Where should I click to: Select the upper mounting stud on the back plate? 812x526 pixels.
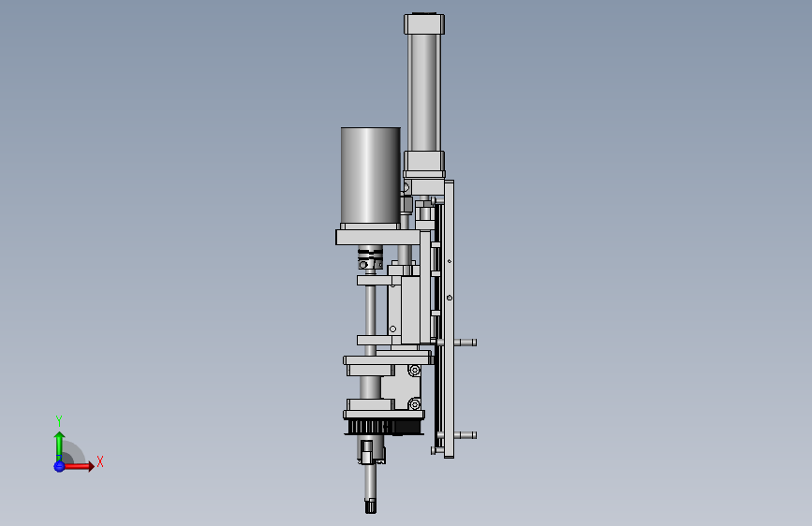click(x=465, y=343)
